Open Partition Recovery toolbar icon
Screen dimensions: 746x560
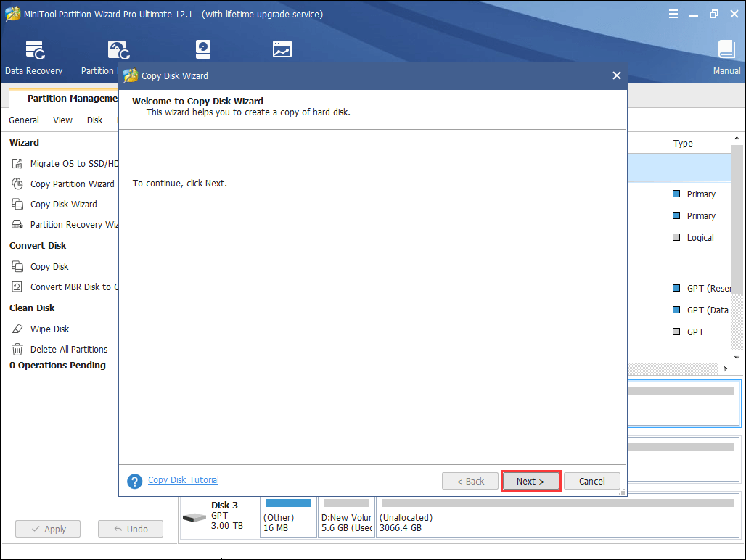tap(118, 50)
